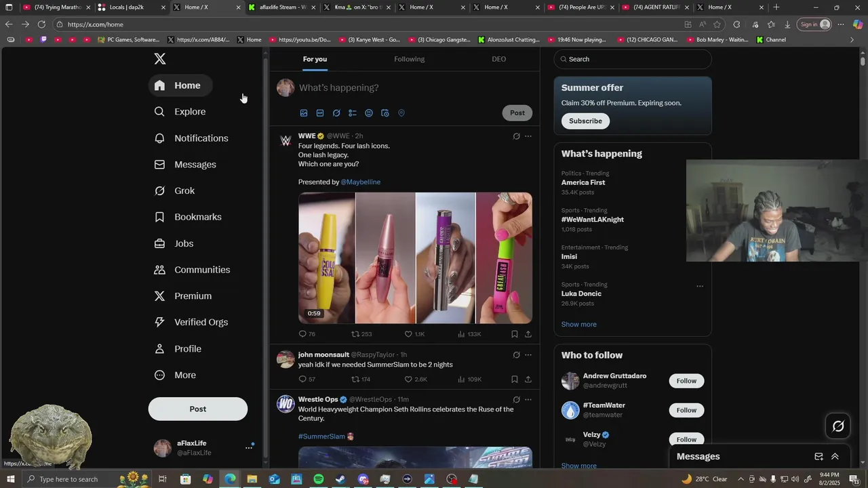
Task: Open options for Luka Doncic trend
Action: 700,286
